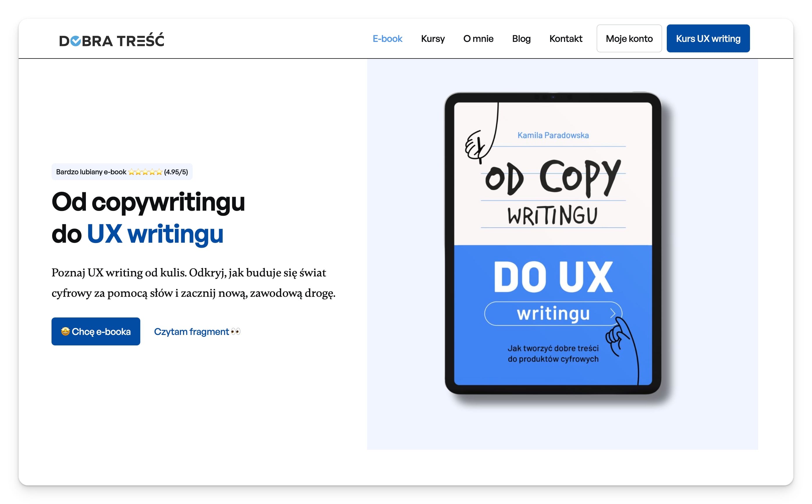Navigate to the Blog section
The height and width of the screenshot is (504, 812).
(521, 39)
